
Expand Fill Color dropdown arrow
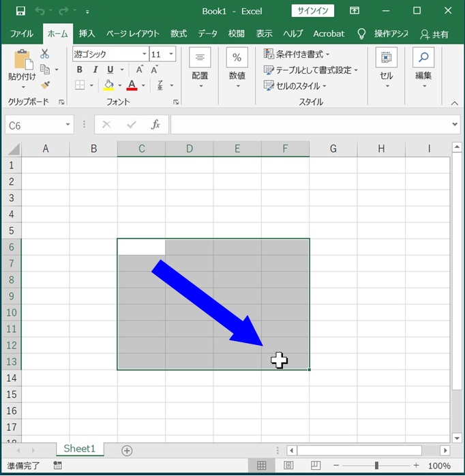pyautogui.click(x=120, y=86)
